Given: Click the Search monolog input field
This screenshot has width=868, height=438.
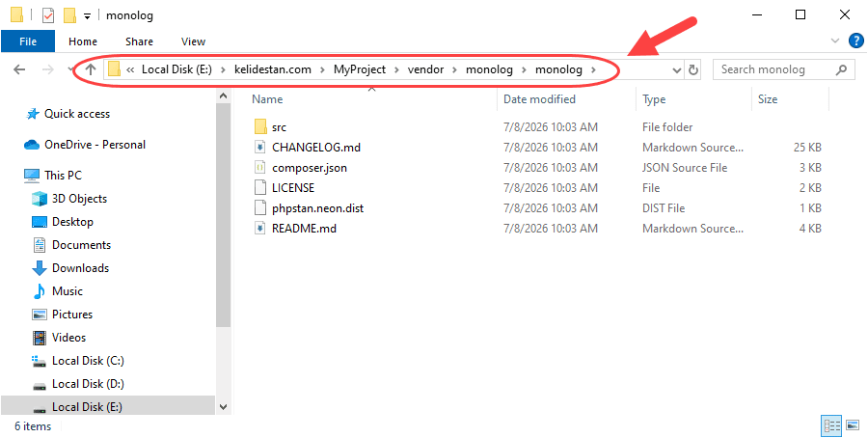Looking at the screenshot, I should (774, 69).
